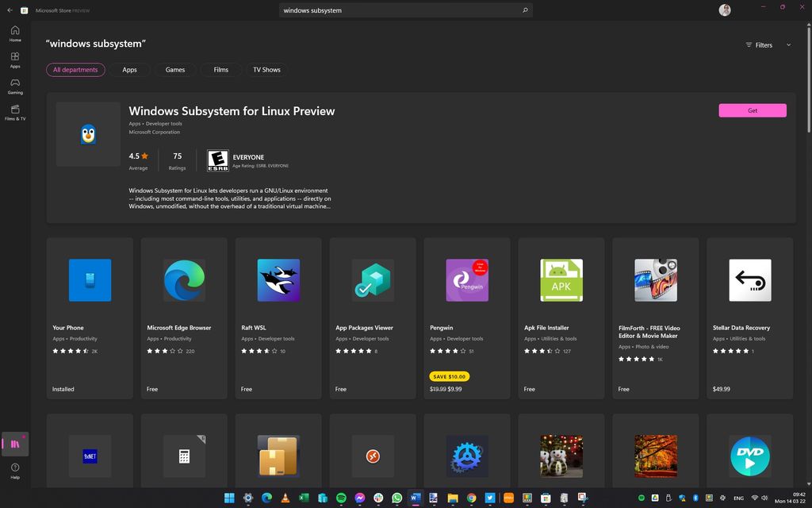The width and height of the screenshot is (812, 508).
Task: Launch Spotify from the taskbar
Action: coord(340,498)
